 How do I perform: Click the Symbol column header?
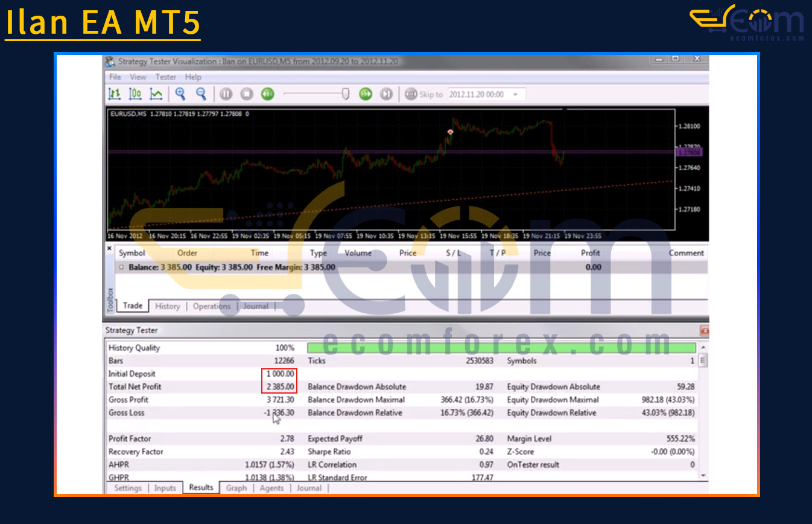[x=132, y=253]
